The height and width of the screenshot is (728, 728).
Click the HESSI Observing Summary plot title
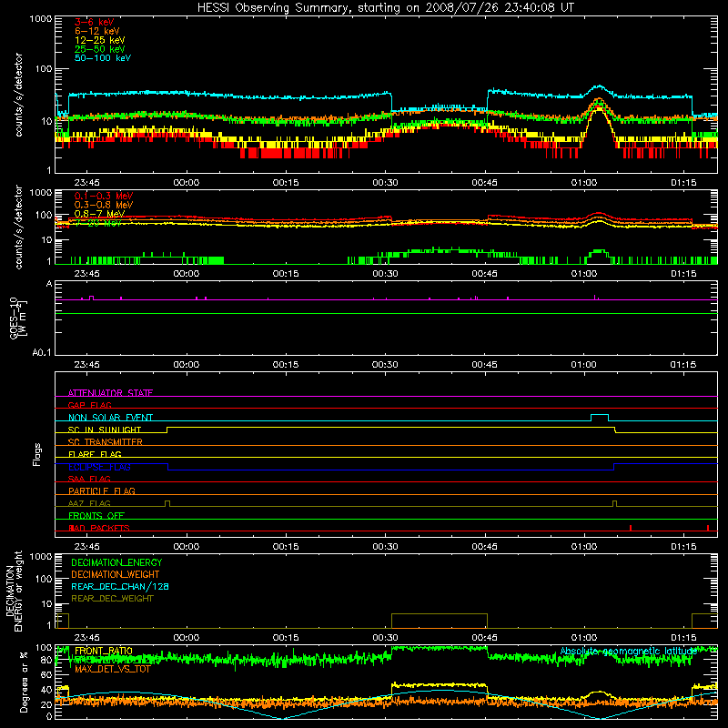(385, 7)
